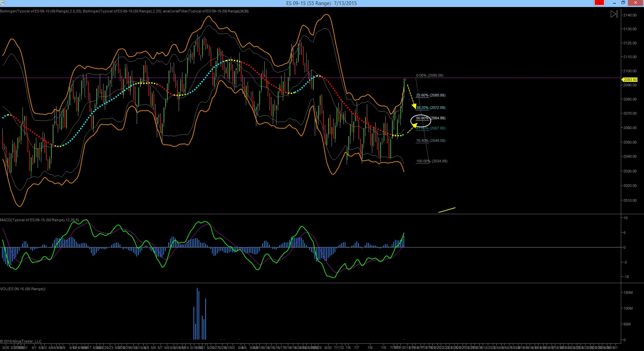Click the yellow 2093.50 current price marker
This screenshot has width=644, height=351.
pyautogui.click(x=630, y=80)
